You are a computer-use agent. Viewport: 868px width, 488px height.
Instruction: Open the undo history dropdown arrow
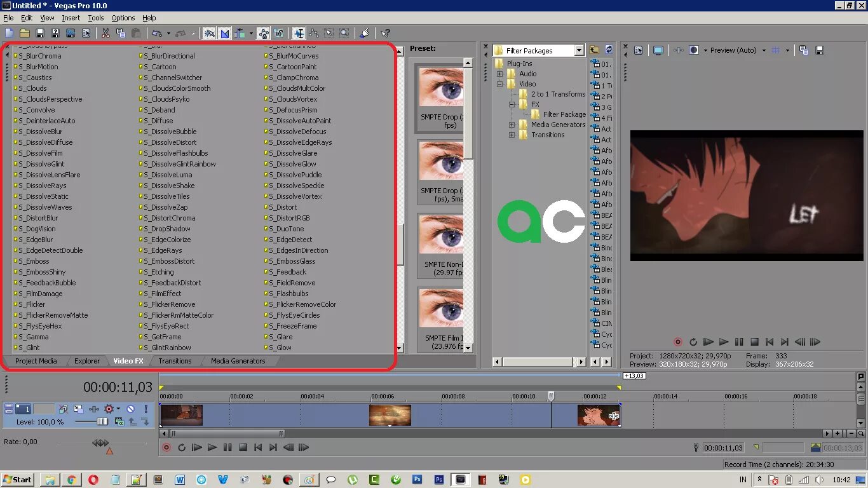(x=168, y=33)
